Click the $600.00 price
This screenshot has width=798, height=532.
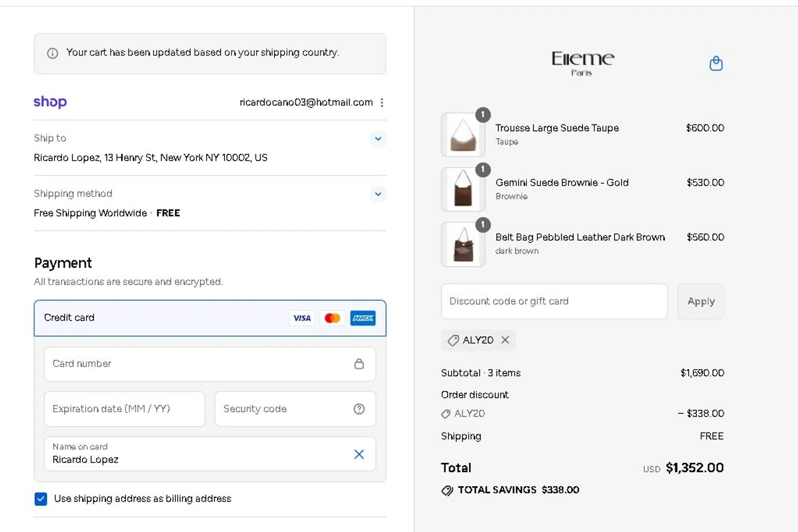tap(705, 128)
